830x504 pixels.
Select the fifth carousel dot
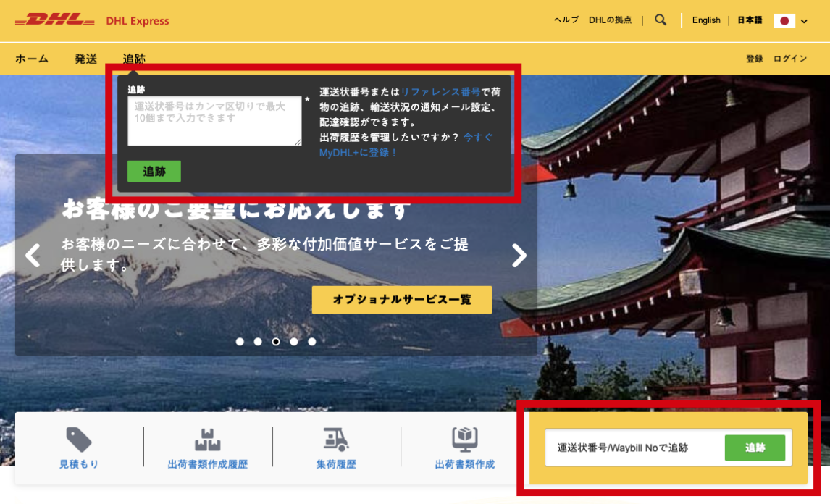tap(312, 342)
